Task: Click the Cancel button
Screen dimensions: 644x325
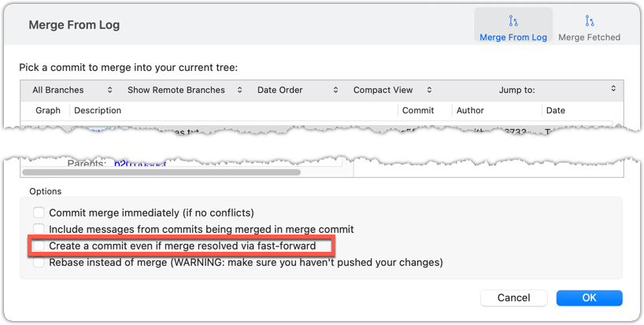Action: click(513, 298)
